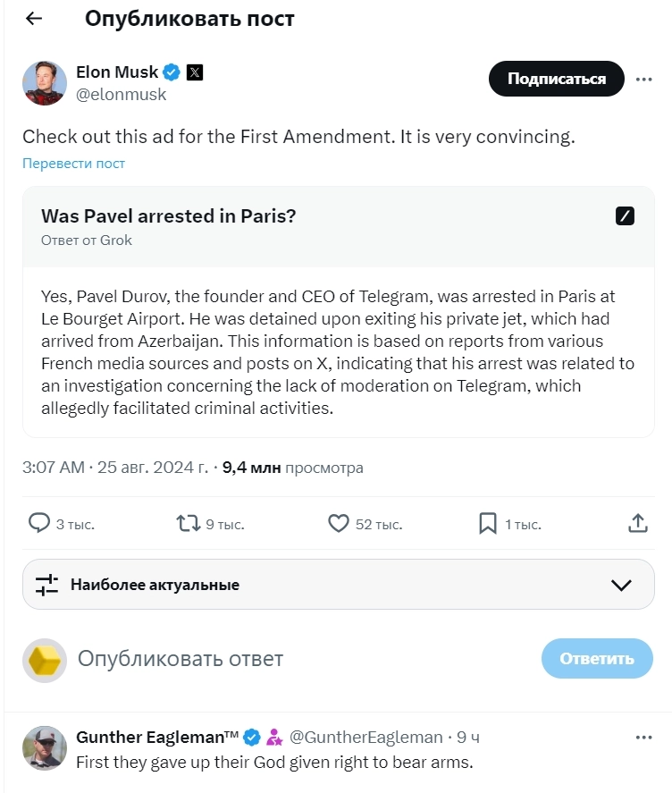Bookmark the post
This screenshot has width=672, height=793.
click(x=488, y=523)
